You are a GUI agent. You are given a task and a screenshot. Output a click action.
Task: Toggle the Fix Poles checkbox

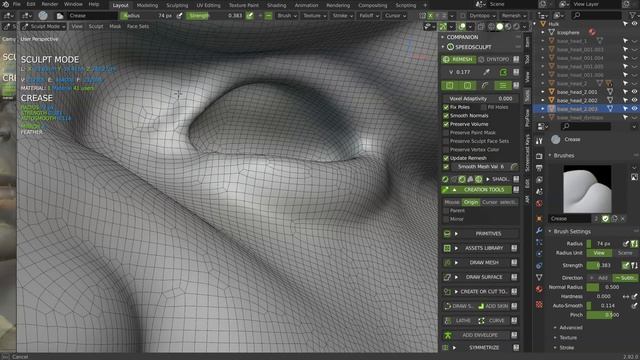tap(446, 107)
